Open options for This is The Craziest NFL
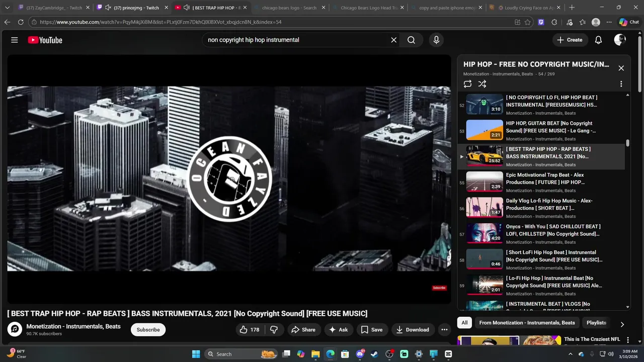The width and height of the screenshot is (644, 362). (627, 340)
